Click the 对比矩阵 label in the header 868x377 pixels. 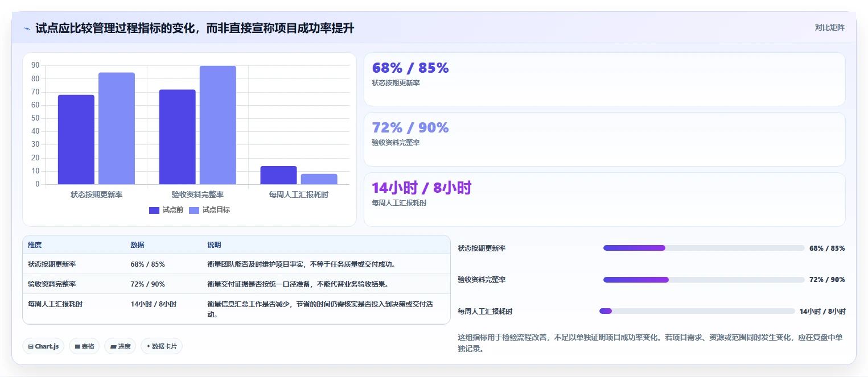click(829, 27)
